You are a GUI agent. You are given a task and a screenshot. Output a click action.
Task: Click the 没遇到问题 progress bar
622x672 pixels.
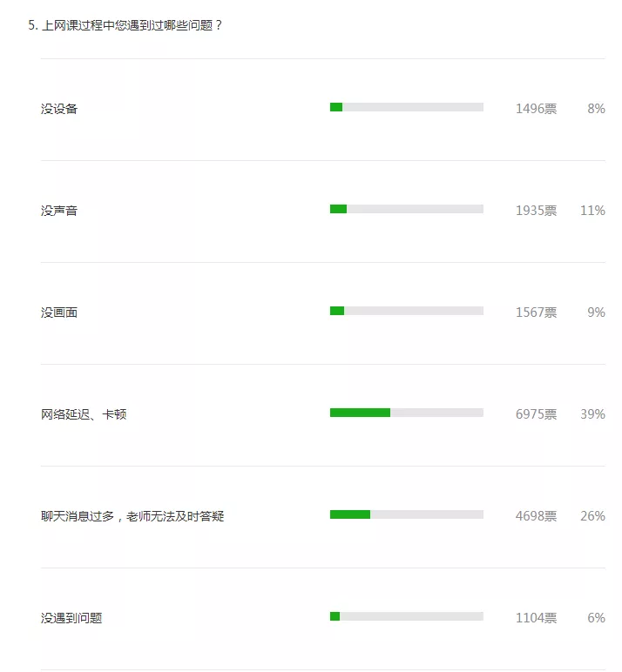(x=407, y=616)
